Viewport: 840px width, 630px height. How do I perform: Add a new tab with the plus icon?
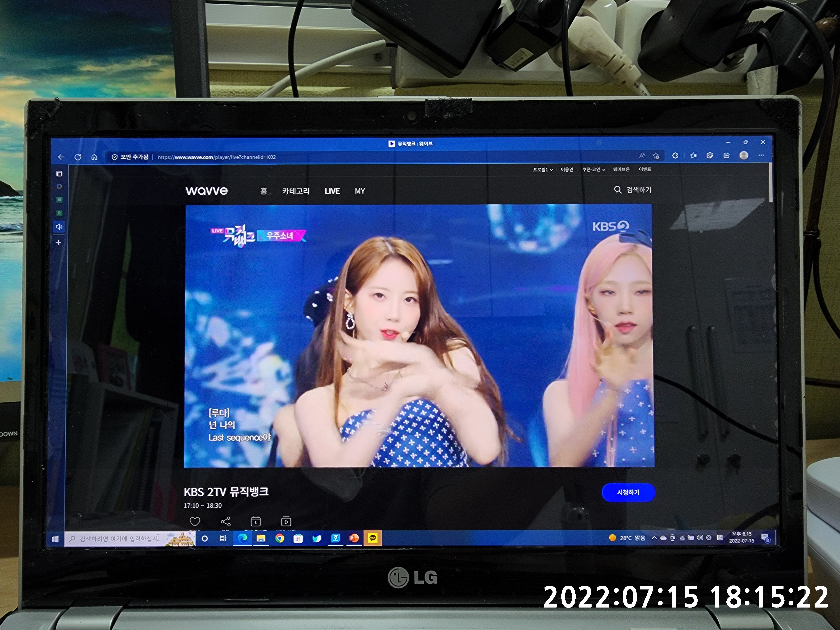click(58, 242)
